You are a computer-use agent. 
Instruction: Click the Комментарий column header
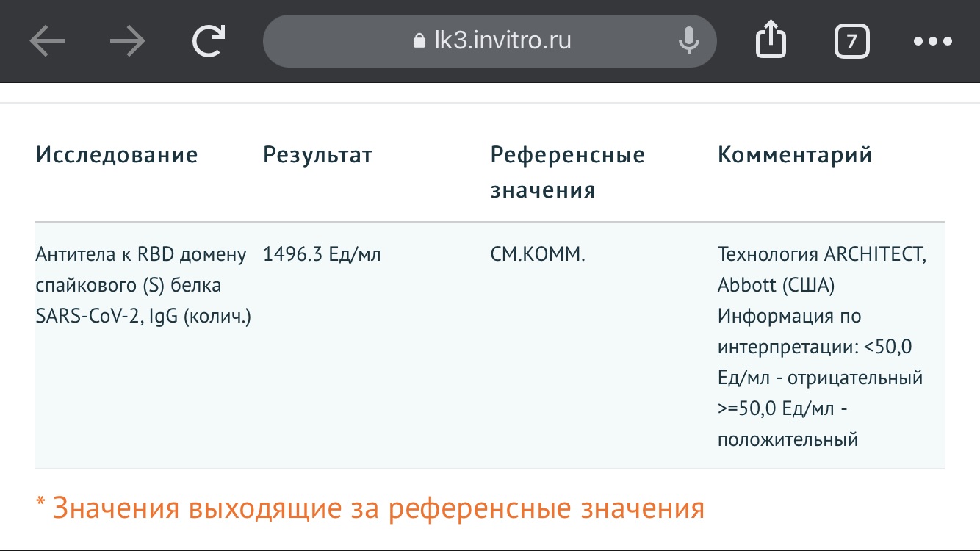(795, 155)
